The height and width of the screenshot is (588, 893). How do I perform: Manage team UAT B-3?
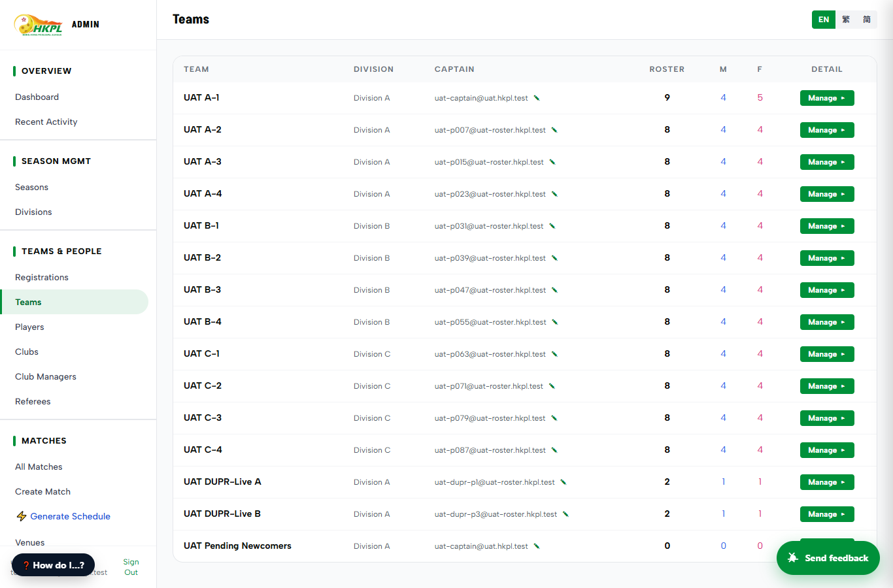[827, 290]
